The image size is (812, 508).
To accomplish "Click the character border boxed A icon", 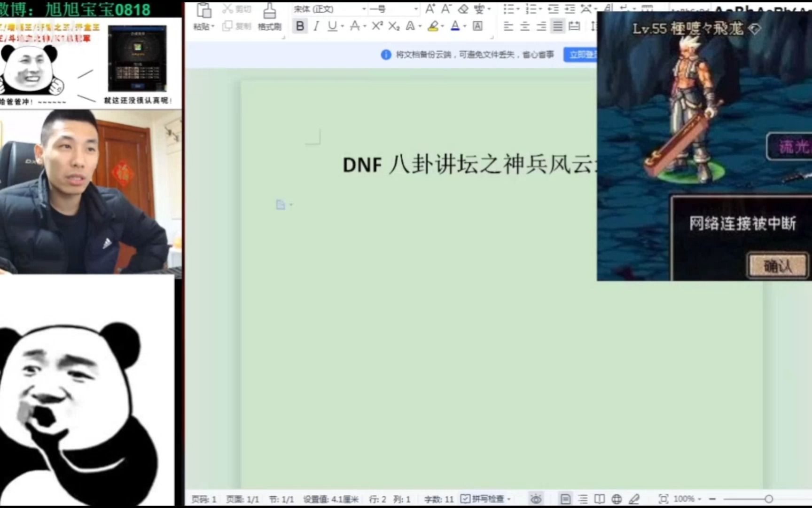I will pos(477,26).
